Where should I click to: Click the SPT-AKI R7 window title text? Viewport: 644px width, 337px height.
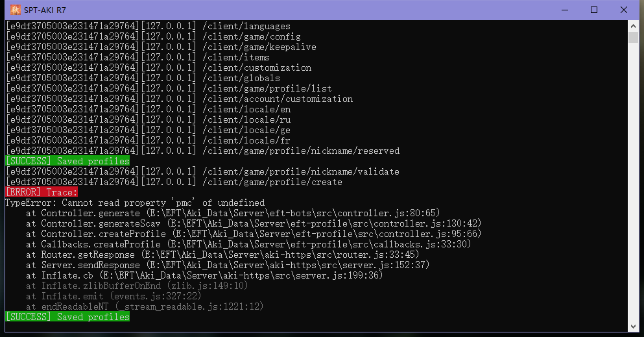pyautogui.click(x=45, y=10)
